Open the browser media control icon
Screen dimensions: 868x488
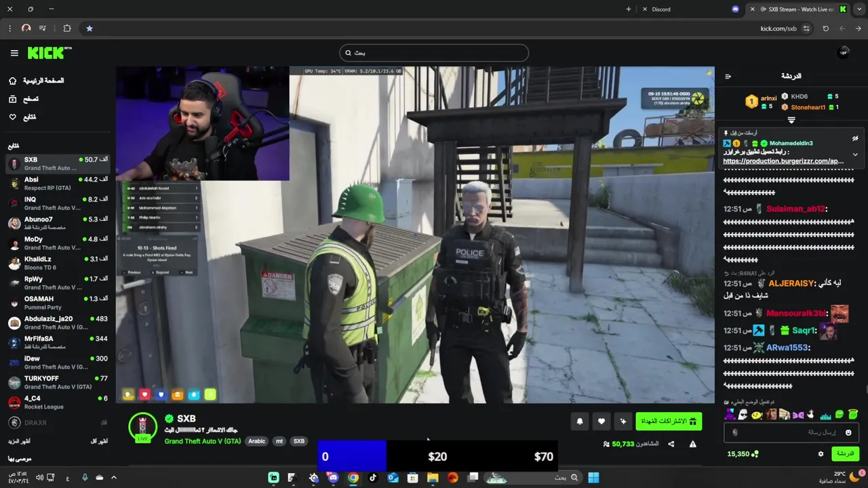tap(43, 28)
